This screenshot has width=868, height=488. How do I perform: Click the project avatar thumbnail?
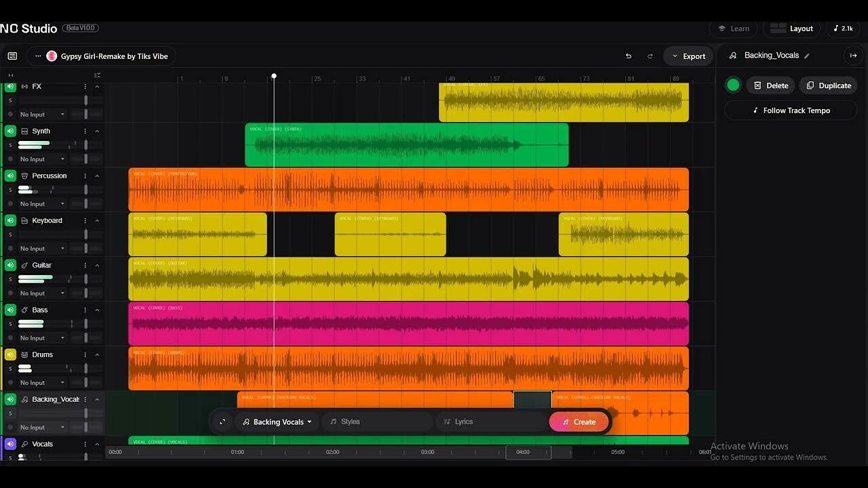pyautogui.click(x=52, y=56)
